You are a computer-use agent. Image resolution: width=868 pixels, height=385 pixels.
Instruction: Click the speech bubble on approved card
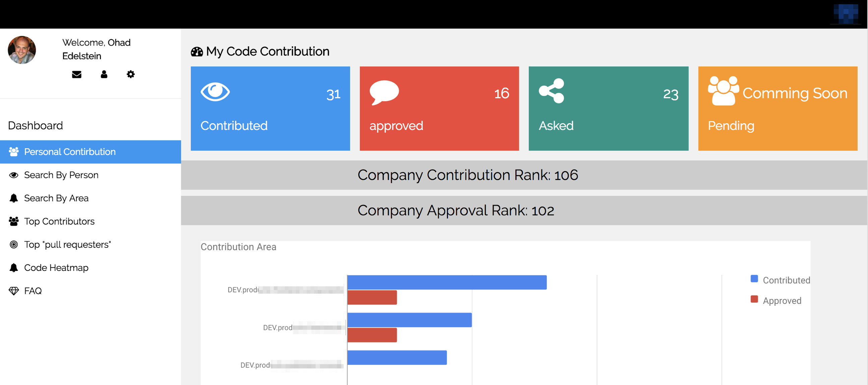(x=384, y=92)
